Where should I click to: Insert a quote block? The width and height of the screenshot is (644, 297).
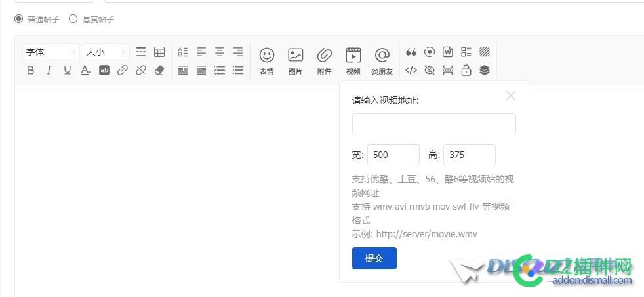[x=411, y=52]
